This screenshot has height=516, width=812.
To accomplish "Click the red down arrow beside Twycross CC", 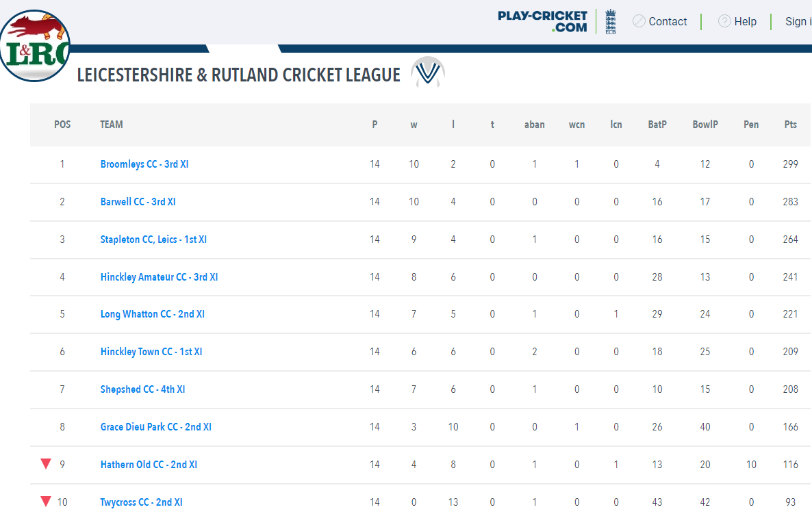I will point(46,501).
